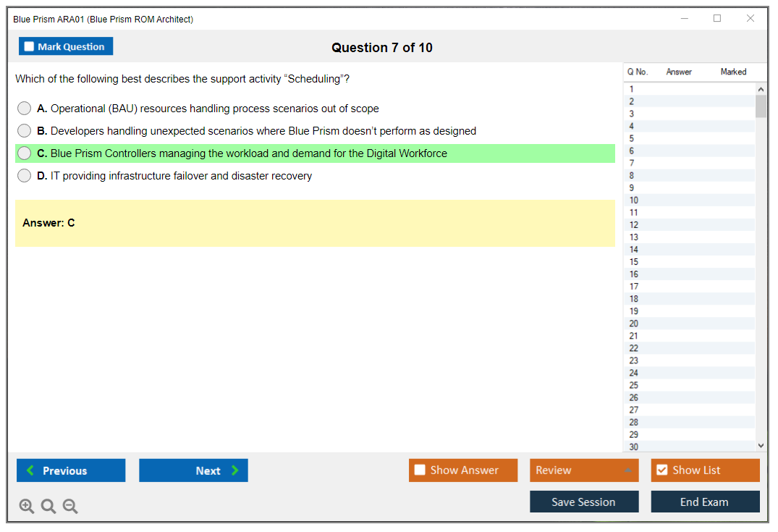The width and height of the screenshot is (778, 532).
Task: Go to the Previous question
Action: pyautogui.click(x=71, y=470)
